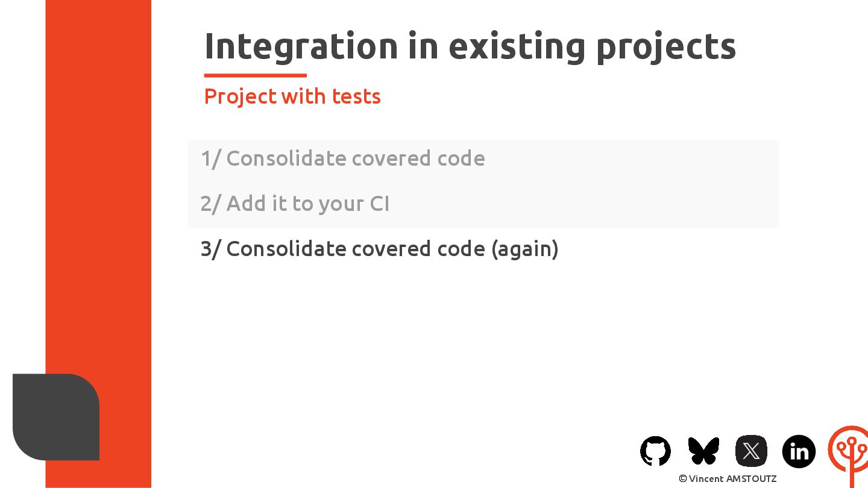Click the orange tree logo
This screenshot has height=488, width=868.
tap(849, 456)
